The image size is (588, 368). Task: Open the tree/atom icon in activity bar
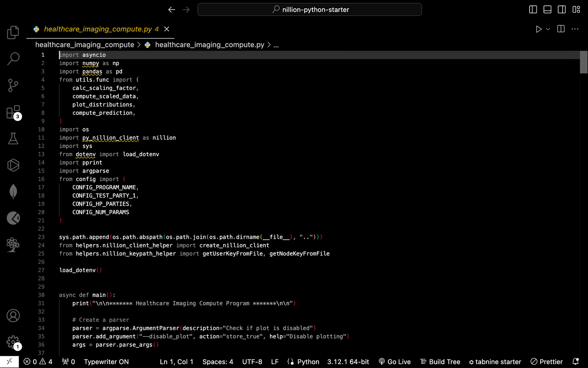click(13, 245)
